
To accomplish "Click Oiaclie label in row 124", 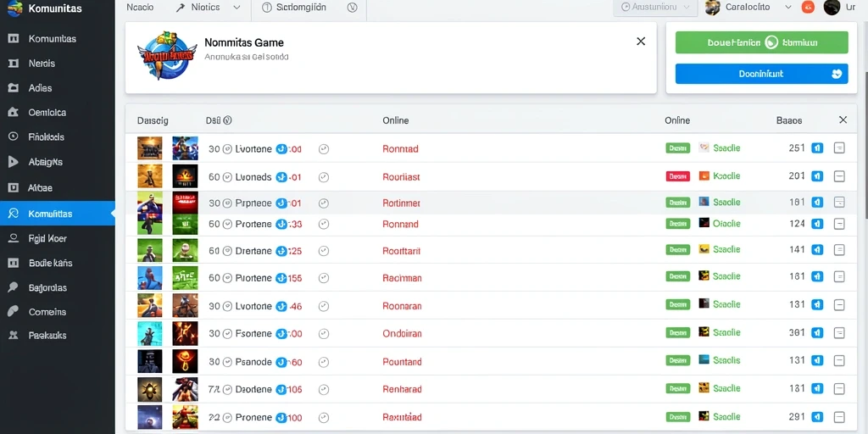I will [x=726, y=223].
